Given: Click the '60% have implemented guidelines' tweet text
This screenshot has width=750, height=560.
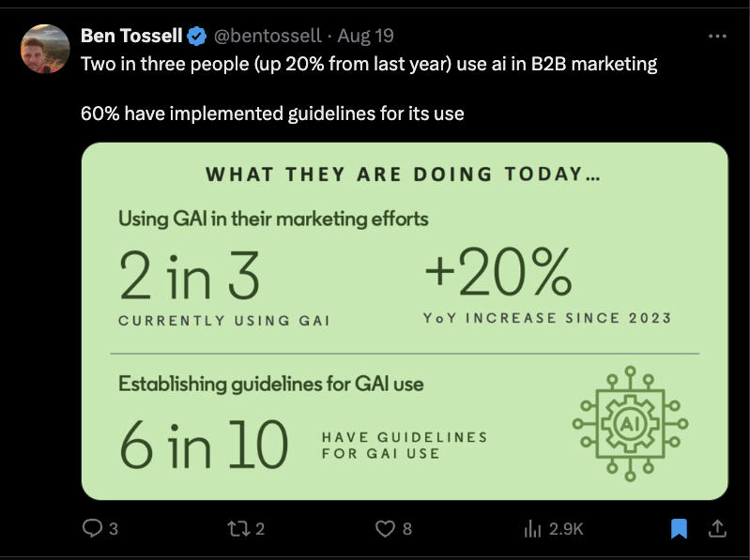Looking at the screenshot, I should (x=272, y=114).
